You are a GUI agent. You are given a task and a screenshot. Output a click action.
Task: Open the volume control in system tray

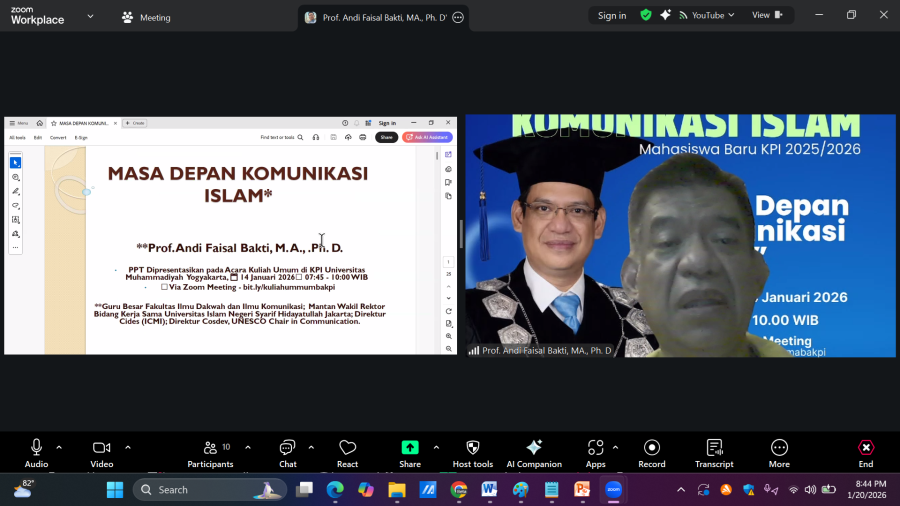(x=810, y=490)
